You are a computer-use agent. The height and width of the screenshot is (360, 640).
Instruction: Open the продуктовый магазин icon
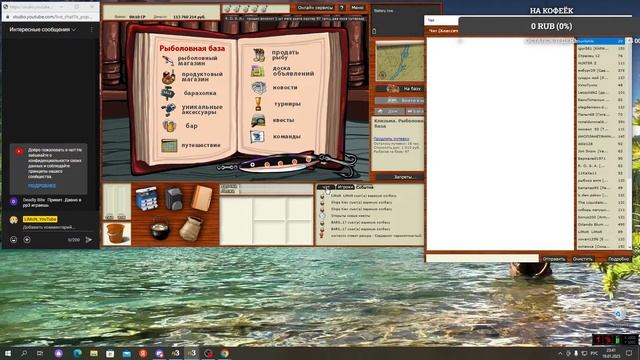click(x=168, y=77)
